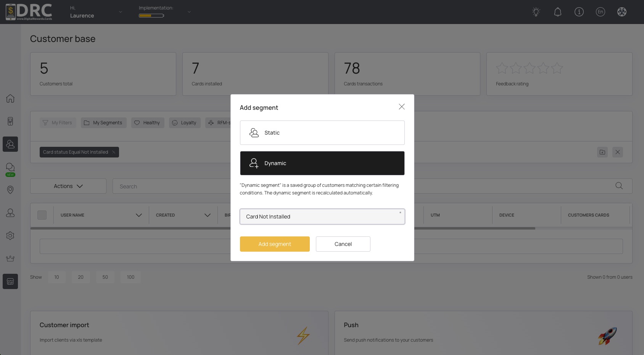Remove the Card status Equal Not Installed filter
644x355 pixels.
coord(114,152)
